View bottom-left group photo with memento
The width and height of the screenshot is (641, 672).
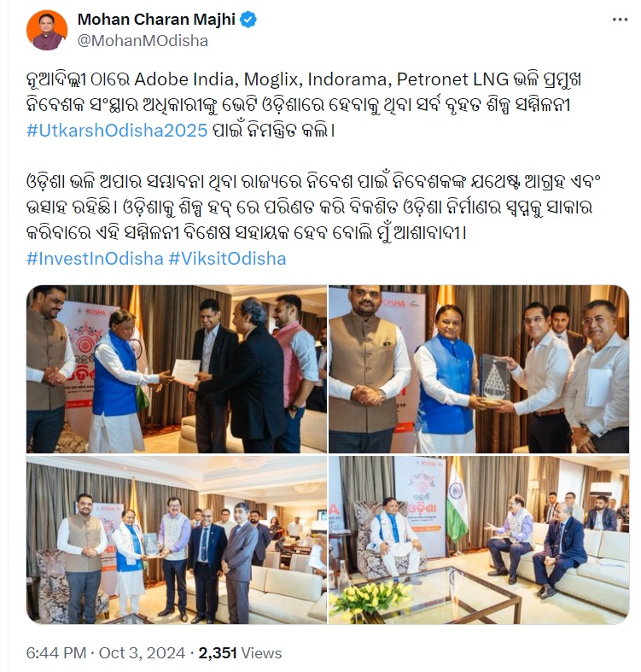pyautogui.click(x=177, y=540)
